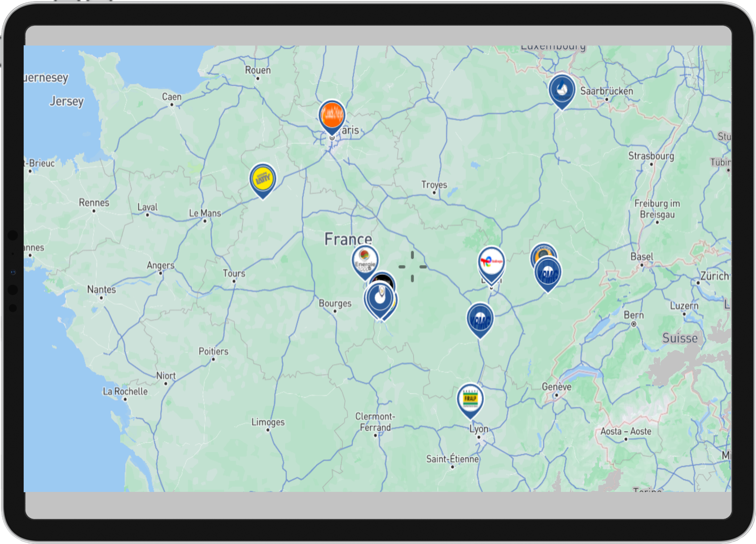Select the Troyes city label
Screen dimensions: 756x544
[434, 185]
